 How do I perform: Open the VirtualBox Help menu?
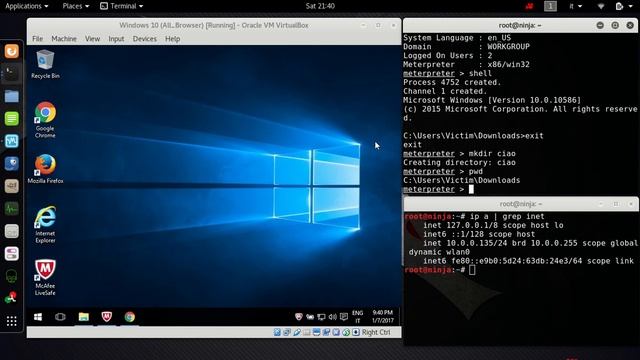click(173, 39)
